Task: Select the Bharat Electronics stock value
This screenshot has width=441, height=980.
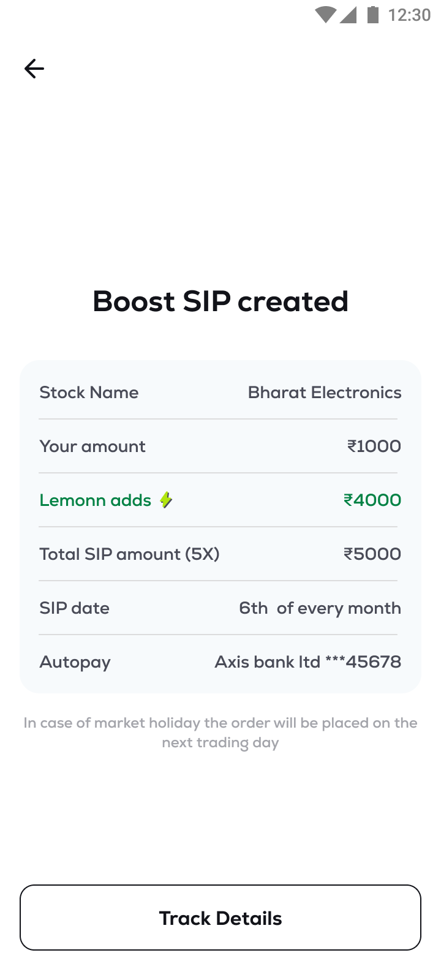Action: (325, 393)
